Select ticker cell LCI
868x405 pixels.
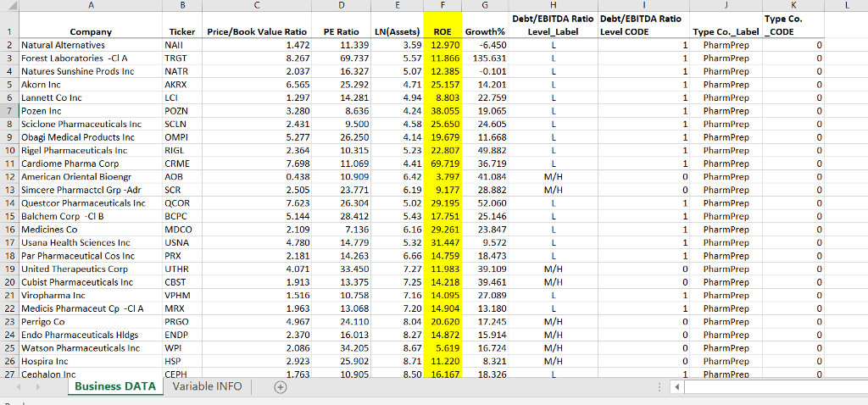pos(182,98)
